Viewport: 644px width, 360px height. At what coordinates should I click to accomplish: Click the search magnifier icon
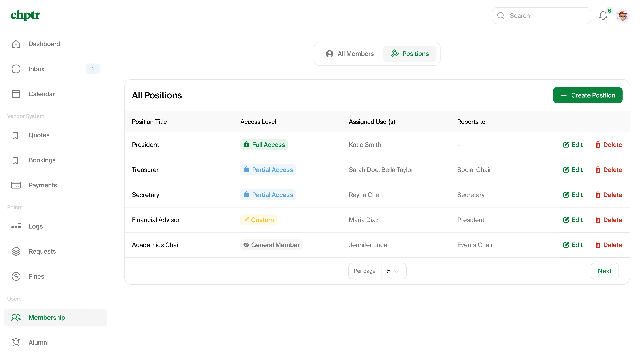pyautogui.click(x=501, y=16)
